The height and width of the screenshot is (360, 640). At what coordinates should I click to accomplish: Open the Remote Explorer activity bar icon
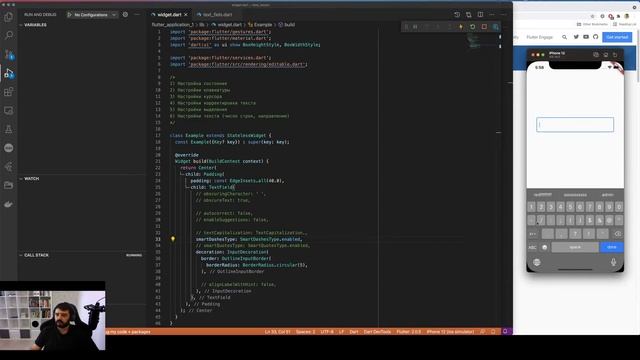click(x=9, y=111)
